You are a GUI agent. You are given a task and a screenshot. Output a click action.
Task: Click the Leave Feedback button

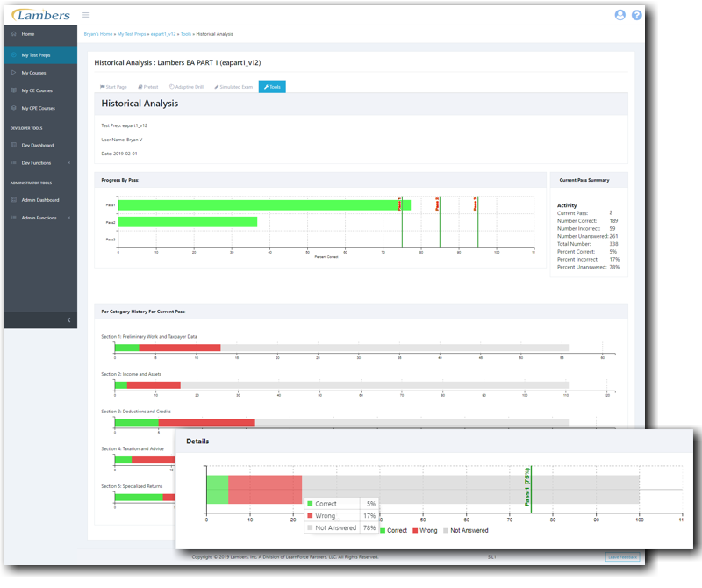pos(622,557)
